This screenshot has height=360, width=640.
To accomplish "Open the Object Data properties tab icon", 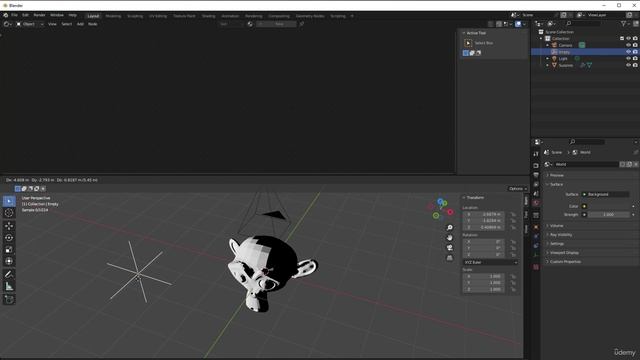I will click(x=536, y=255).
